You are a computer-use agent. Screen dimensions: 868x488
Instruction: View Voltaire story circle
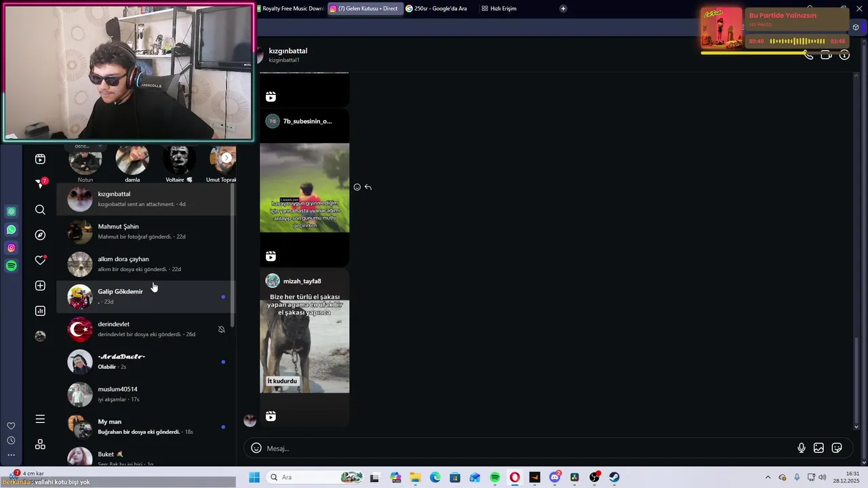pyautogui.click(x=179, y=160)
